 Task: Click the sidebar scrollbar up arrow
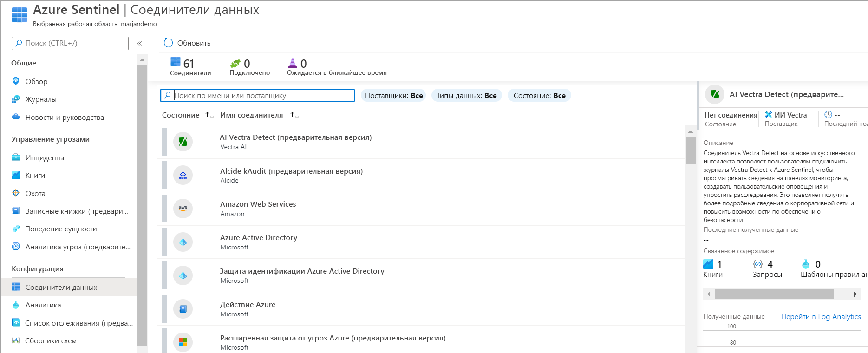pyautogui.click(x=142, y=60)
